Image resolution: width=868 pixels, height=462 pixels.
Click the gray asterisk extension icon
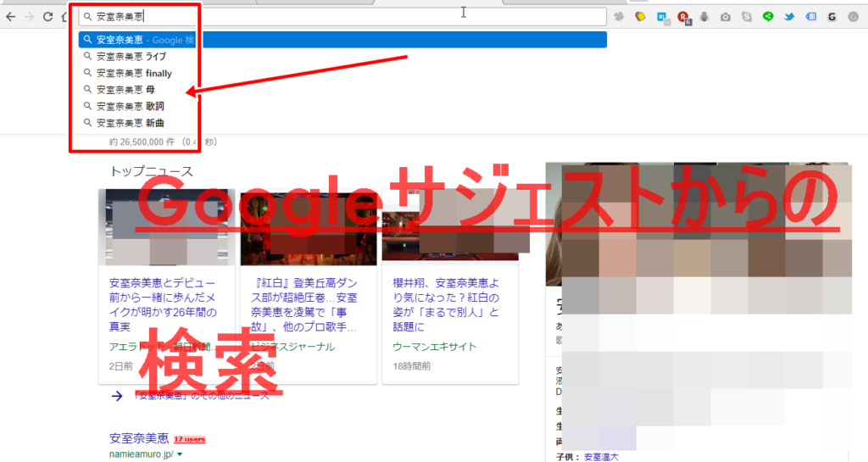point(619,17)
